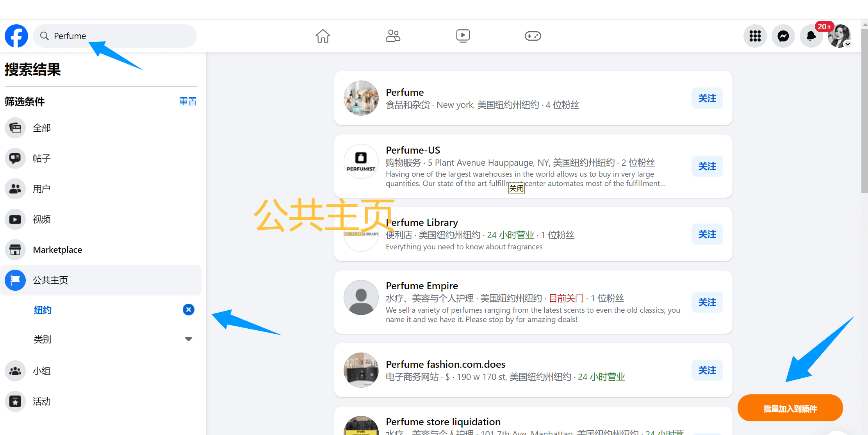Click the 活动 star calendar icon
868x435 pixels.
click(x=15, y=401)
